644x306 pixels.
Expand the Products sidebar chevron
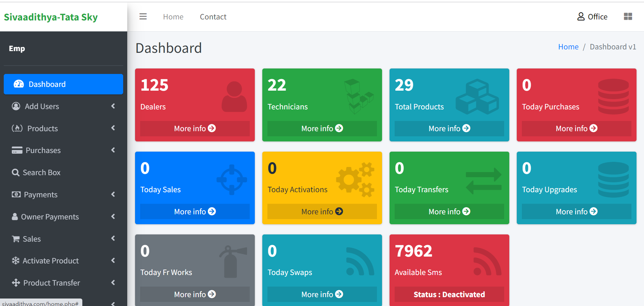click(x=113, y=128)
